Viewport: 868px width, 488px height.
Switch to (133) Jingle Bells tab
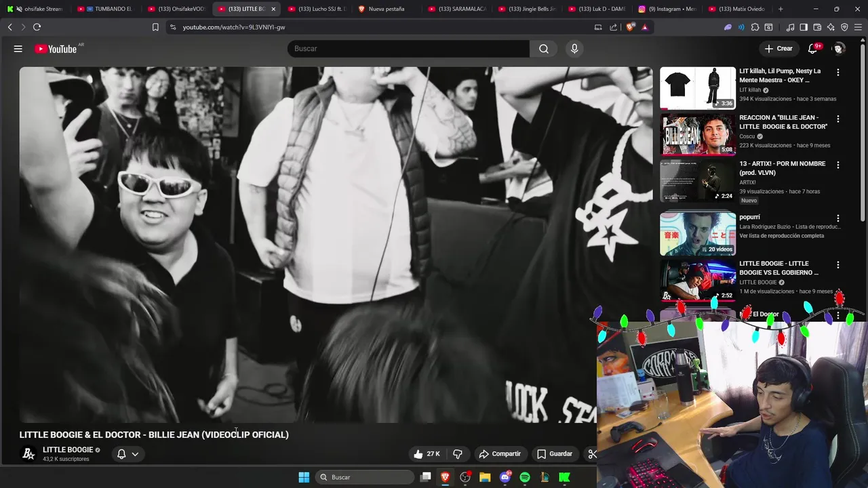point(527,9)
